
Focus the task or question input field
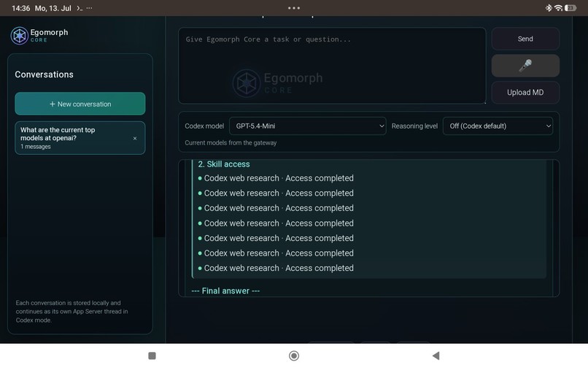click(x=332, y=66)
